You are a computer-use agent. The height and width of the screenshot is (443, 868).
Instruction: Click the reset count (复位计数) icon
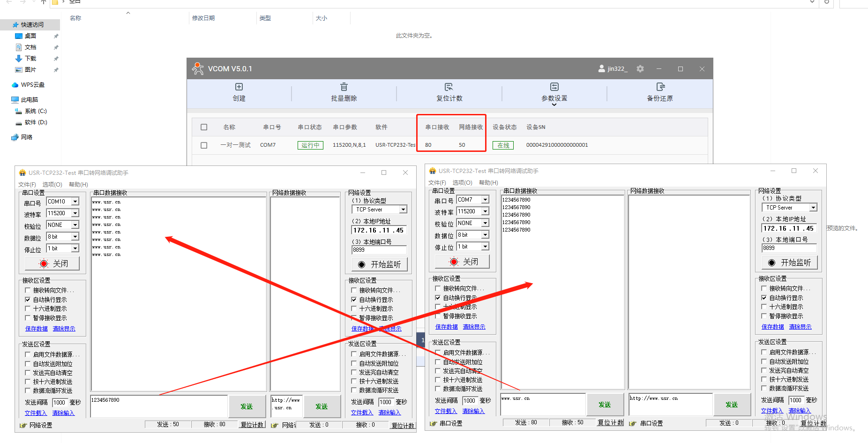point(449,87)
